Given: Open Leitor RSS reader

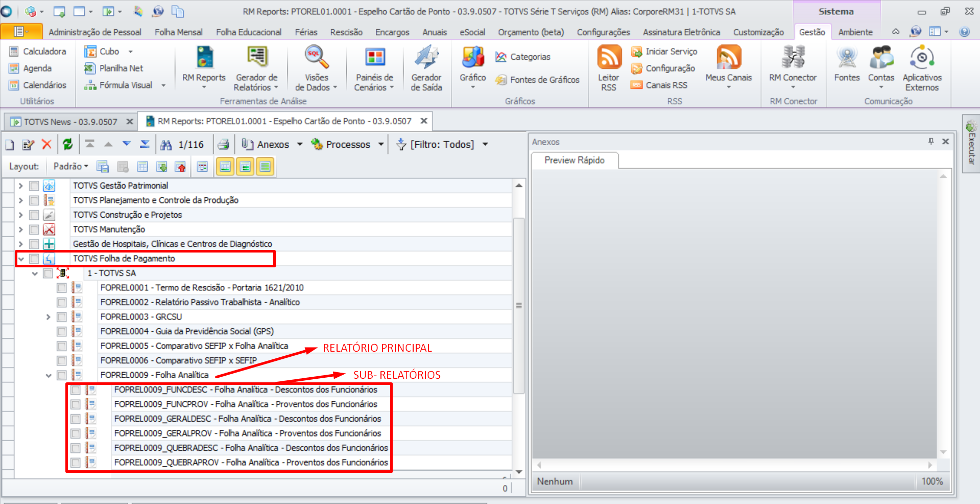Looking at the screenshot, I should [609, 68].
